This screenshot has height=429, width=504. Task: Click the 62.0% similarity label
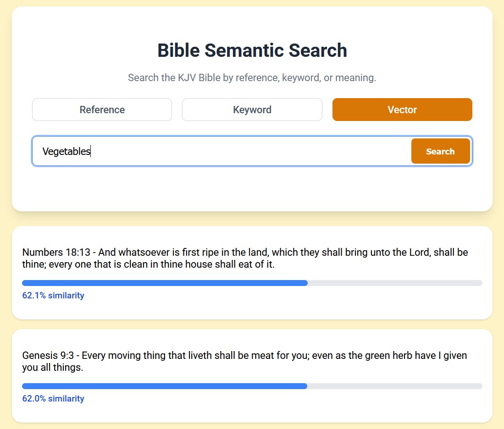pyautogui.click(x=53, y=399)
